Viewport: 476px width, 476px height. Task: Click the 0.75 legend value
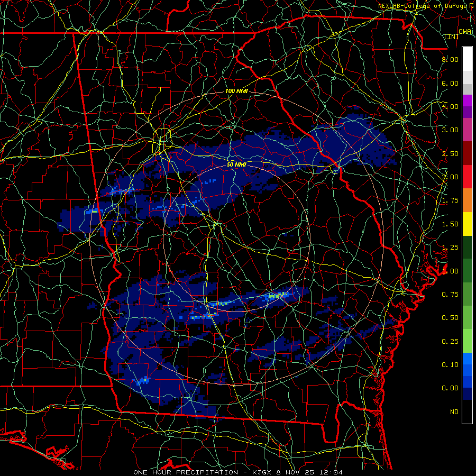pyautogui.click(x=450, y=295)
